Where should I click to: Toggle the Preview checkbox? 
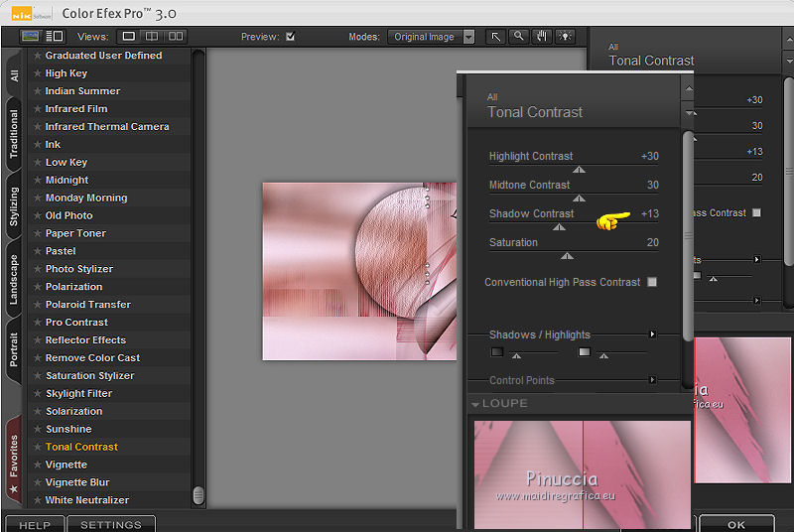(290, 37)
